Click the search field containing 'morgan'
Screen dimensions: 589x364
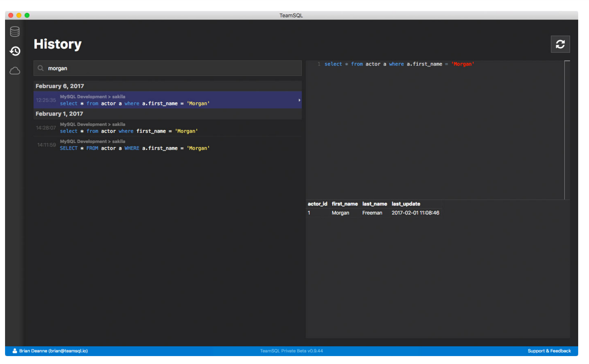click(168, 68)
